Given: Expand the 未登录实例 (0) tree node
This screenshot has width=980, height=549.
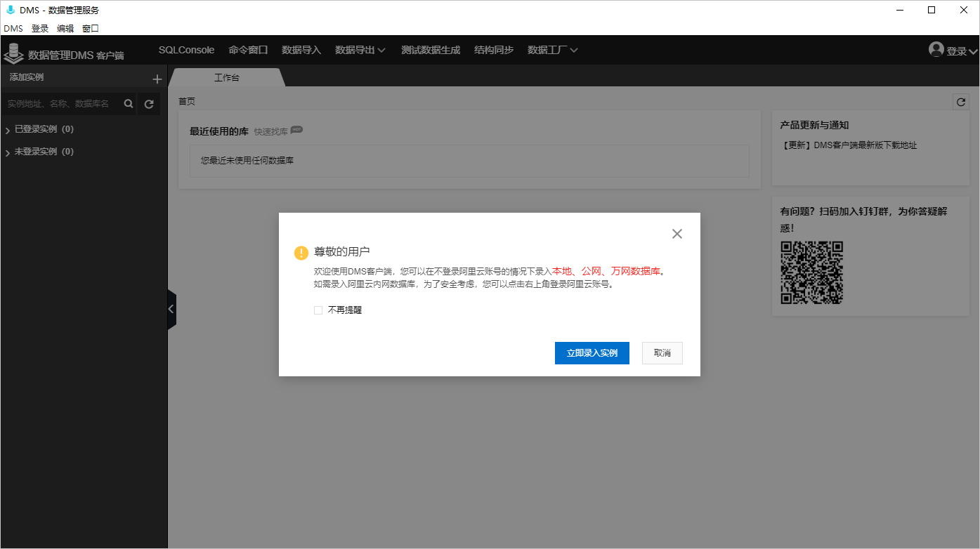Looking at the screenshot, I should 8,152.
